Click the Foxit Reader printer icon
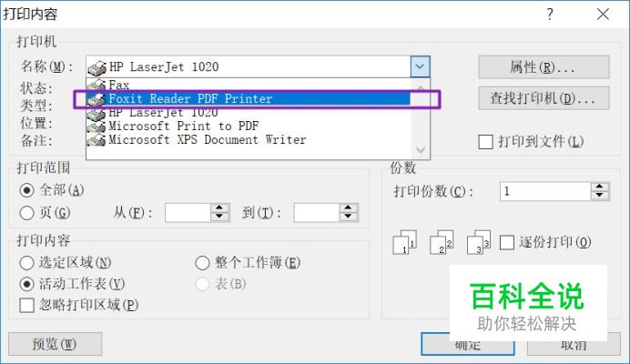The image size is (630, 364). pos(97,99)
